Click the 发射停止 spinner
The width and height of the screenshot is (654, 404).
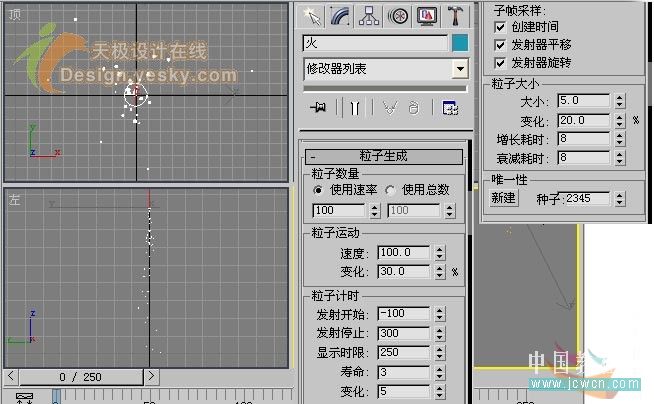tap(440, 334)
